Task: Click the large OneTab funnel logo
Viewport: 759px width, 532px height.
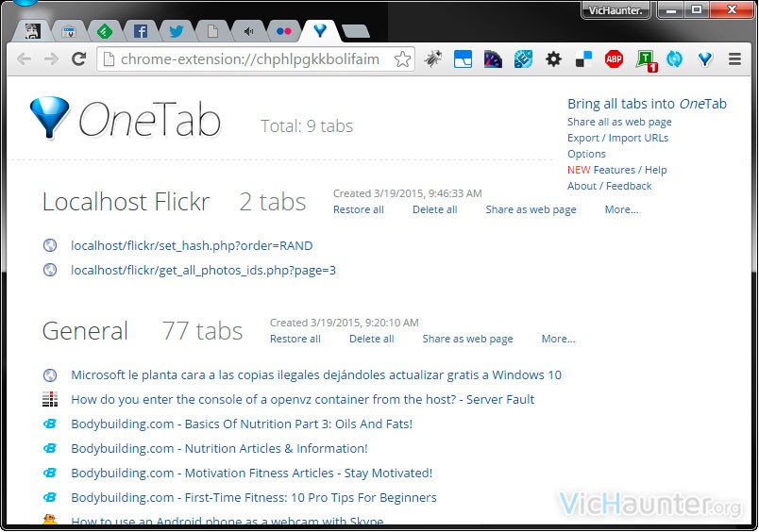Action: point(49,117)
